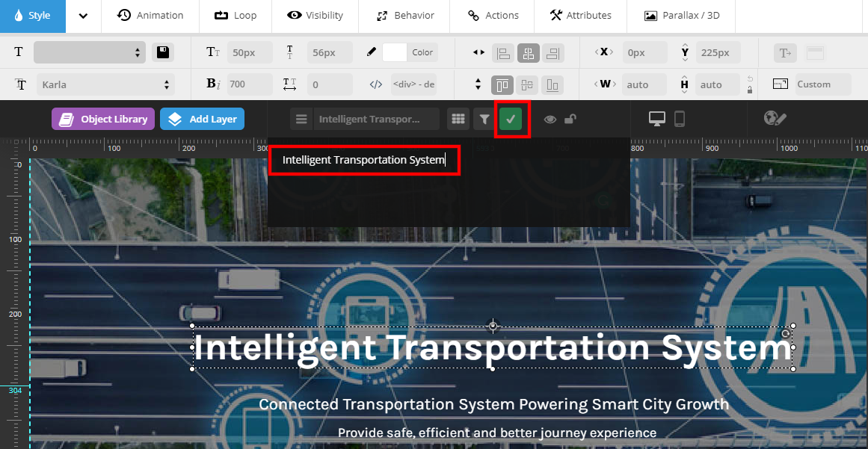Open the <div> tag type dropdown
868x449 pixels.
click(x=414, y=84)
